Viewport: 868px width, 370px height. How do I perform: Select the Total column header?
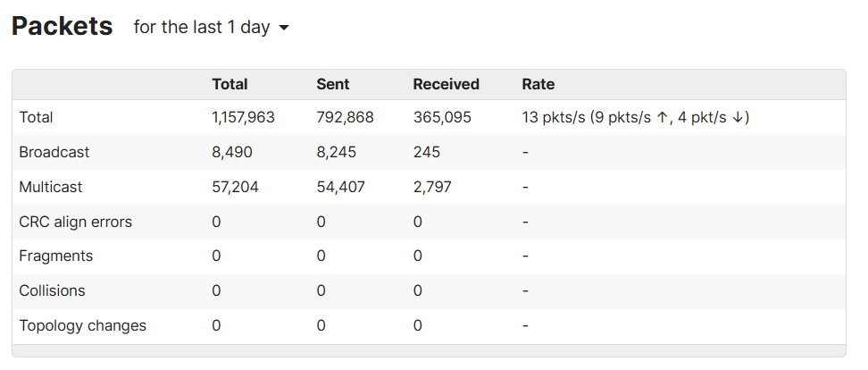pyautogui.click(x=230, y=84)
